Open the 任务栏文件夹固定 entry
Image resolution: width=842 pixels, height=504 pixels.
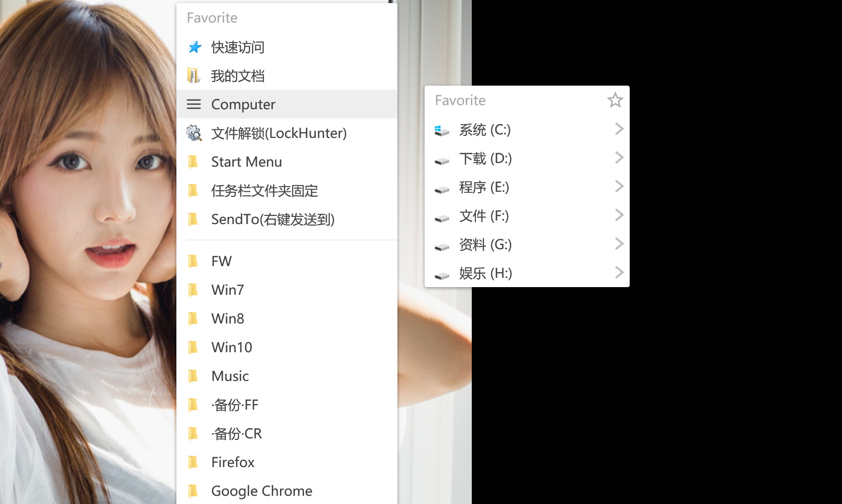click(287, 191)
